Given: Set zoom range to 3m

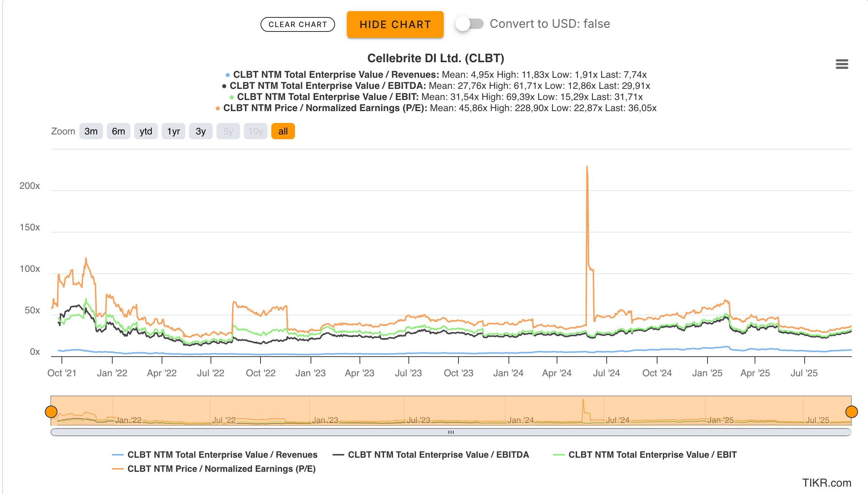Looking at the screenshot, I should [91, 131].
